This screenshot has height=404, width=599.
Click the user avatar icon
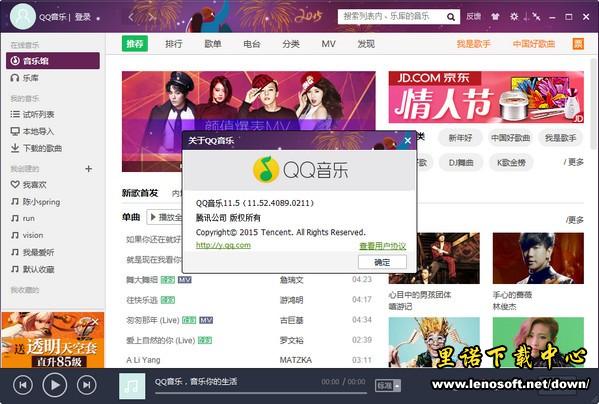click(x=23, y=16)
